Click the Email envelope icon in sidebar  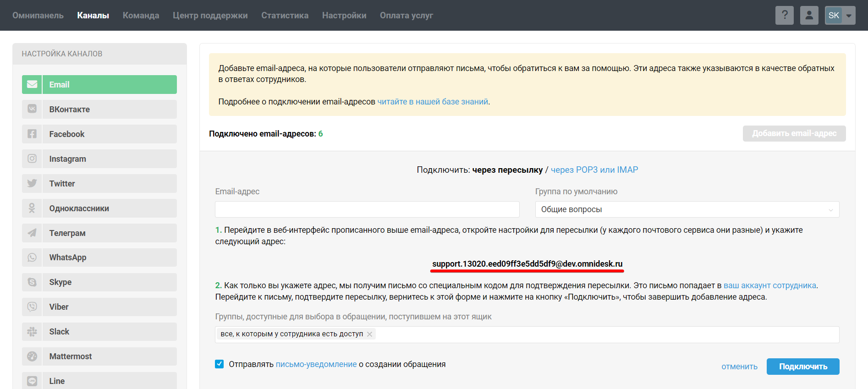32,85
